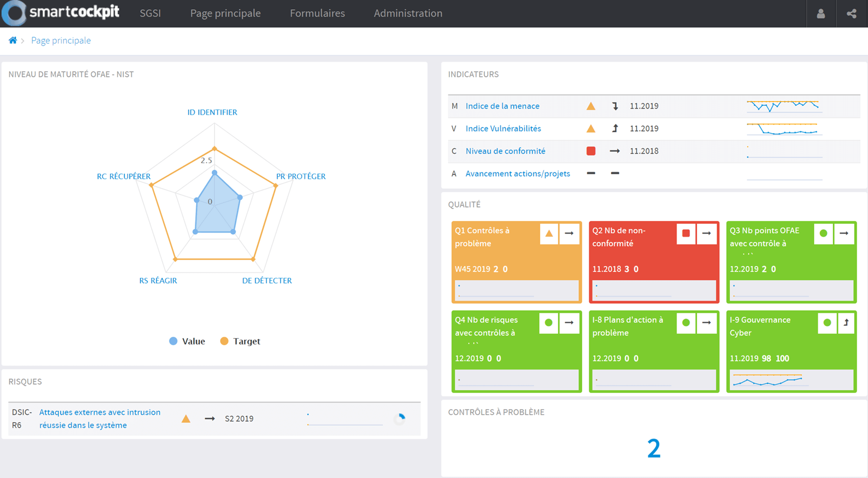The height and width of the screenshot is (478, 868).
Task: Open the SGSI menu
Action: tap(150, 13)
